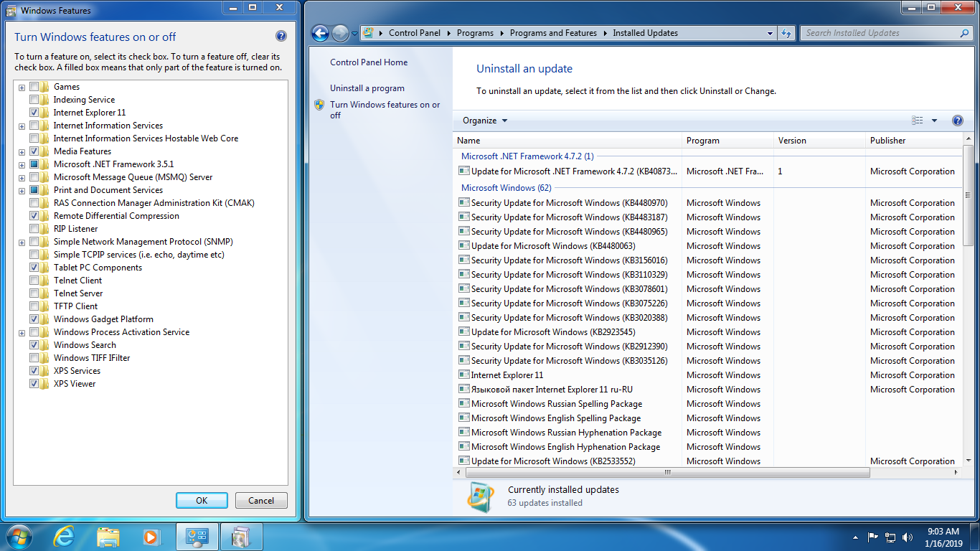The height and width of the screenshot is (551, 980).
Task: Click the refresh icon beside address bar
Action: click(x=786, y=33)
